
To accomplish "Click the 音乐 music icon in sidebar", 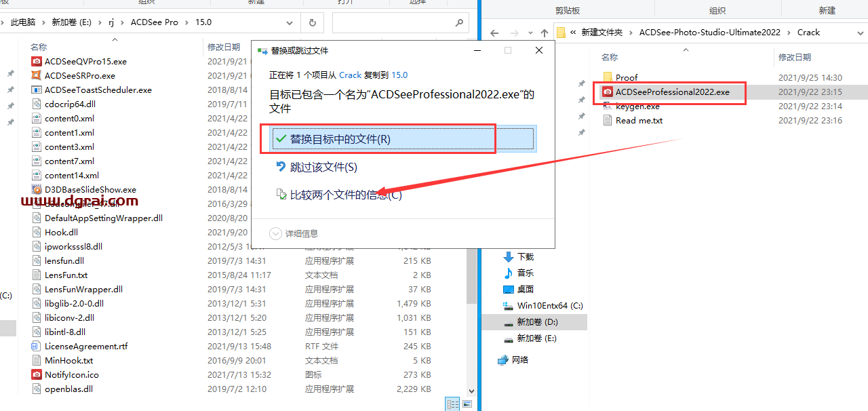I will [x=509, y=273].
